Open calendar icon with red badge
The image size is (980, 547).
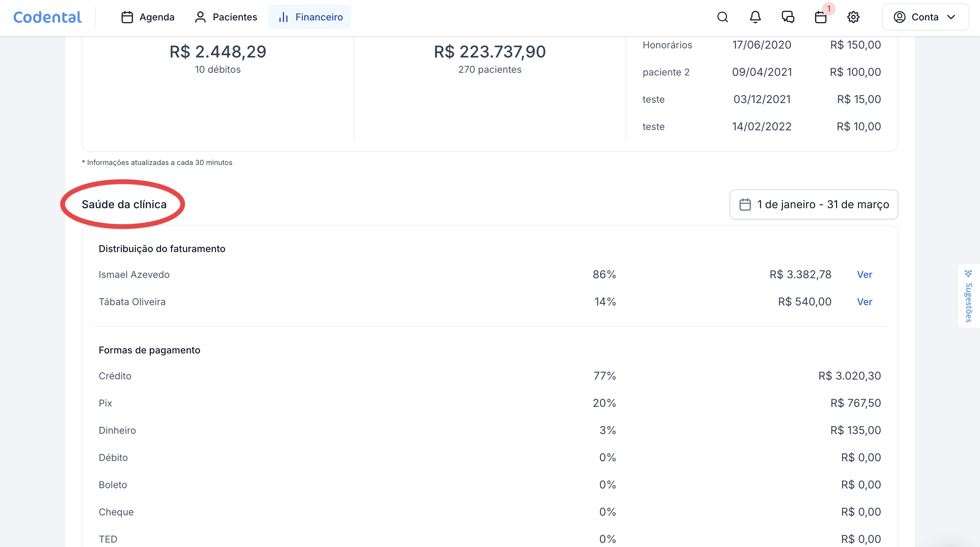point(821,17)
